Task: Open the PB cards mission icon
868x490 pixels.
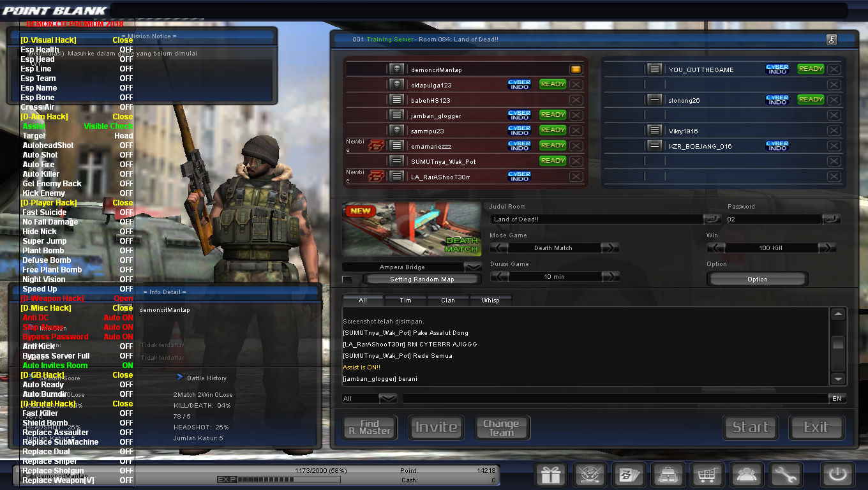Action: pos(629,475)
